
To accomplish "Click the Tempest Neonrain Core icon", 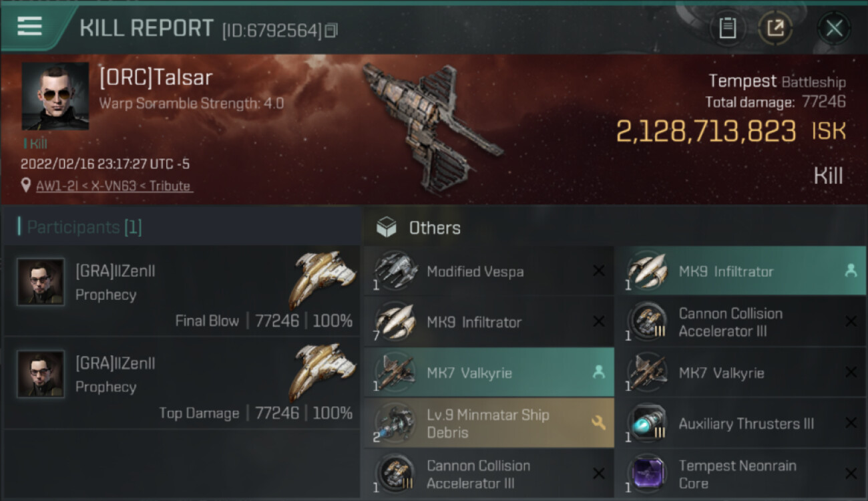I will 647,474.
